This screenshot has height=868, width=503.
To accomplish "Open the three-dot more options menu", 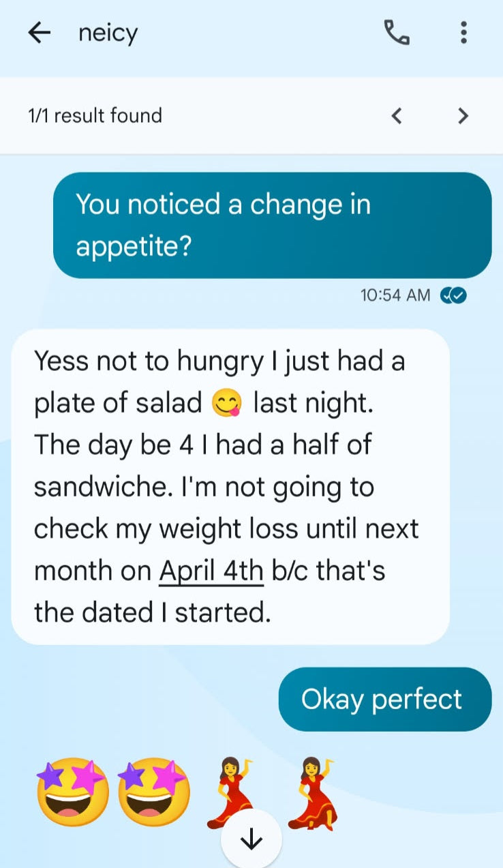I will pos(463,33).
